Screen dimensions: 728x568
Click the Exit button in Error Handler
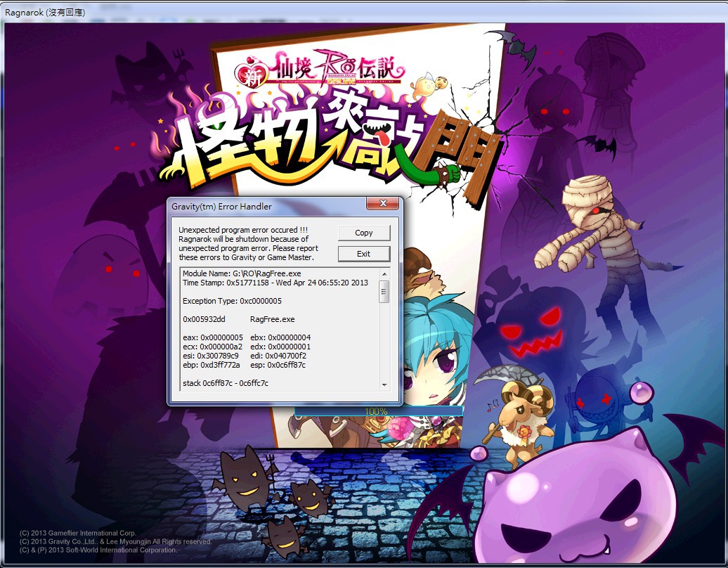click(x=364, y=254)
